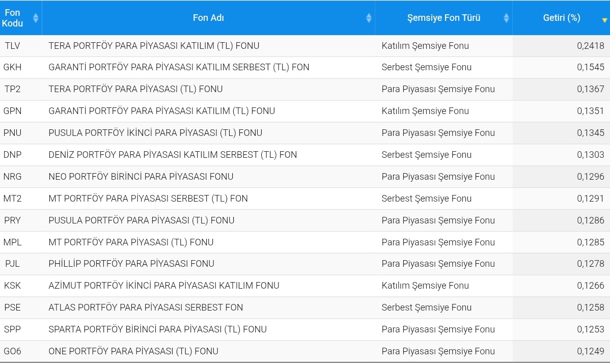Open MT PORTFÖY PARA PİYASASI (TL) FONU
Screen dimensions: 610x364
131,242
